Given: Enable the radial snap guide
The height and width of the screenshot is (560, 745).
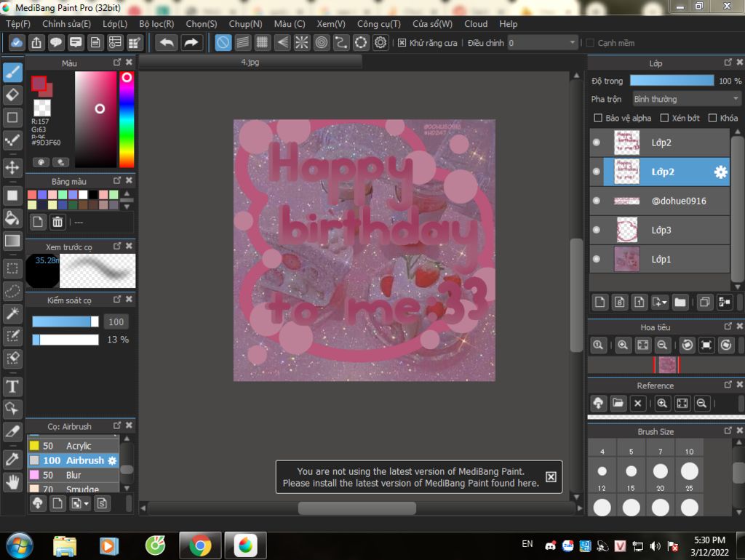Looking at the screenshot, I should (x=301, y=43).
